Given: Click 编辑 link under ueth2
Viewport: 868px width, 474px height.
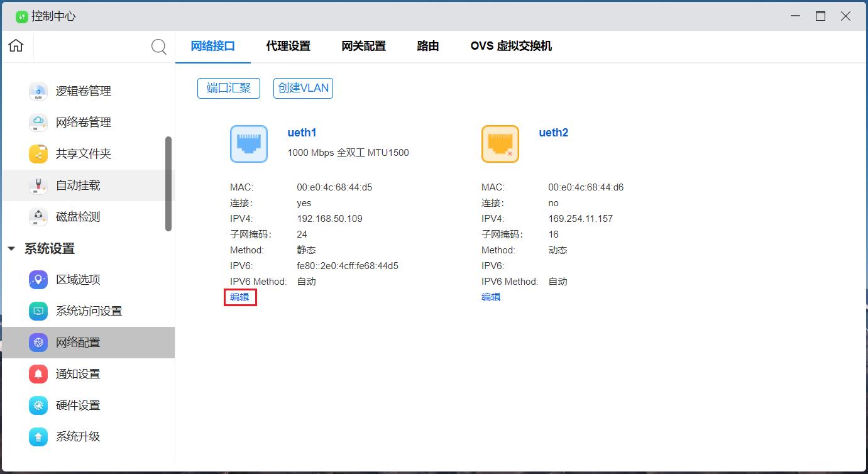Looking at the screenshot, I should pos(491,297).
